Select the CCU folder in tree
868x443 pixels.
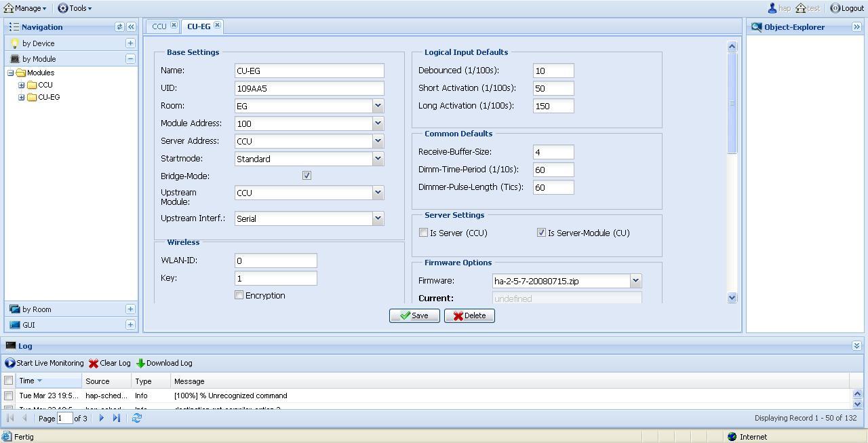39,85
